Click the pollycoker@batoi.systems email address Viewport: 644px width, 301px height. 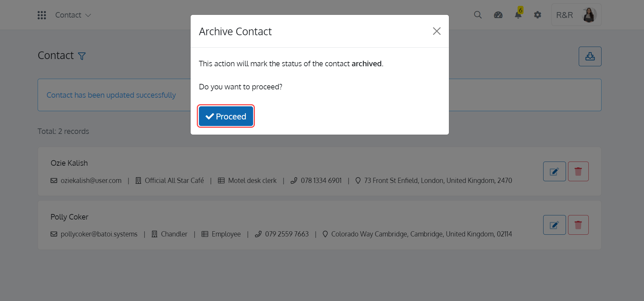[x=99, y=234]
